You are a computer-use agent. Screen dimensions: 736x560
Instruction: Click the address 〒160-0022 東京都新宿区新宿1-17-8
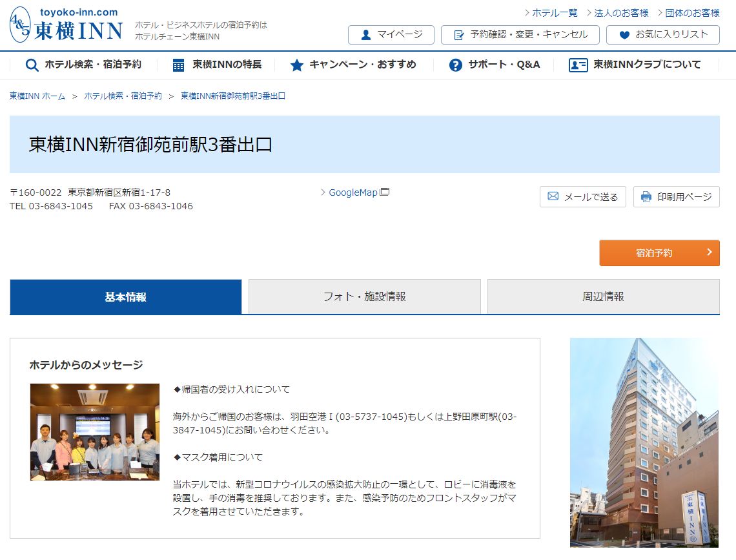coord(90,192)
